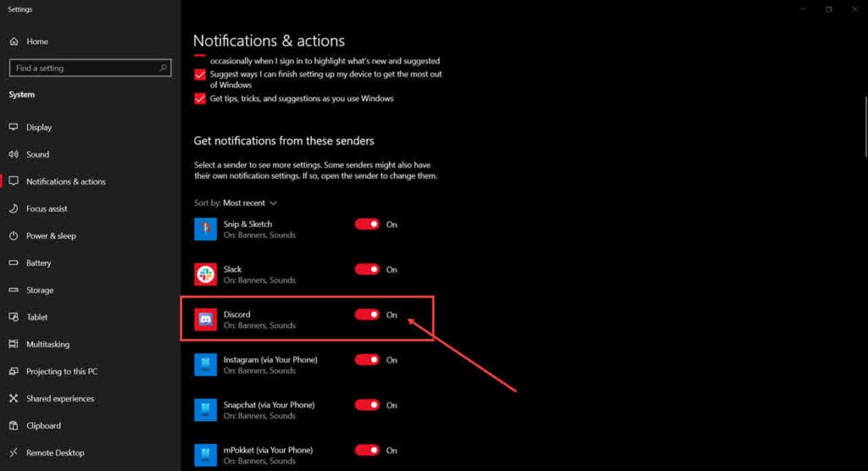Open Clipboard settings label
Viewport: 868px width, 471px height.
click(x=44, y=425)
